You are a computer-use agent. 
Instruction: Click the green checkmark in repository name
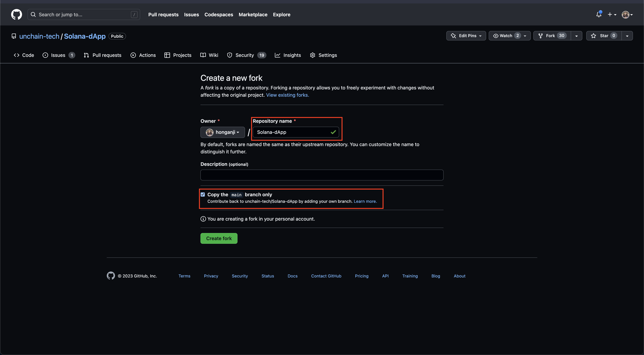(x=333, y=132)
